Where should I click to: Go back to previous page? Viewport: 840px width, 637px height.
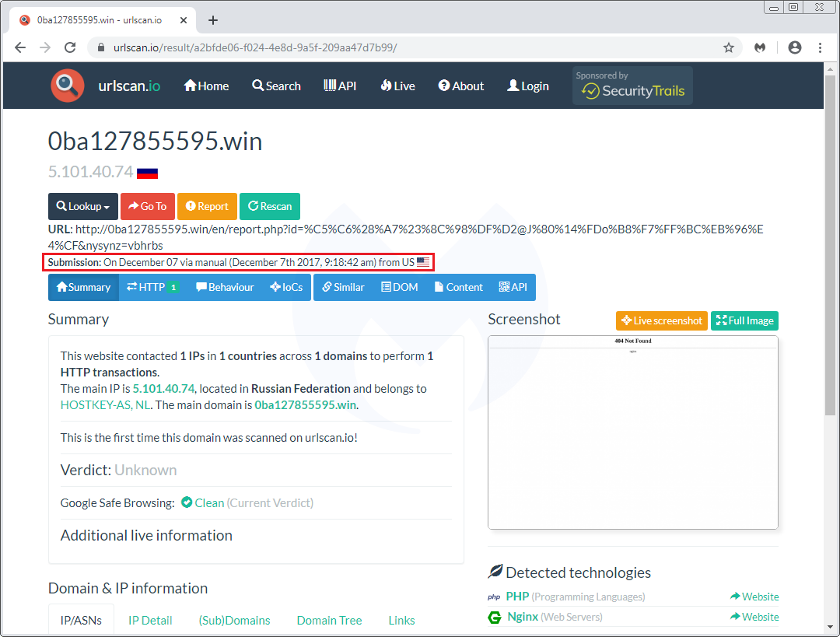(20, 47)
